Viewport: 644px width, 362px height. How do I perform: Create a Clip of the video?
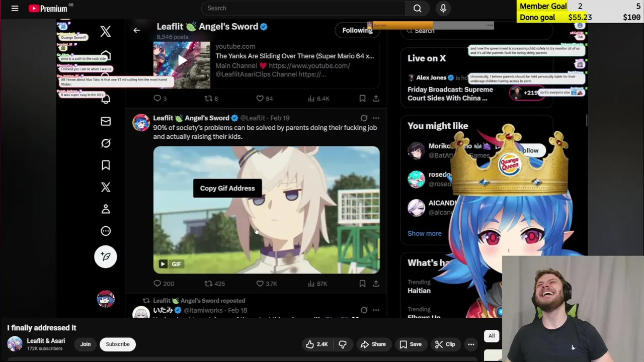click(445, 344)
